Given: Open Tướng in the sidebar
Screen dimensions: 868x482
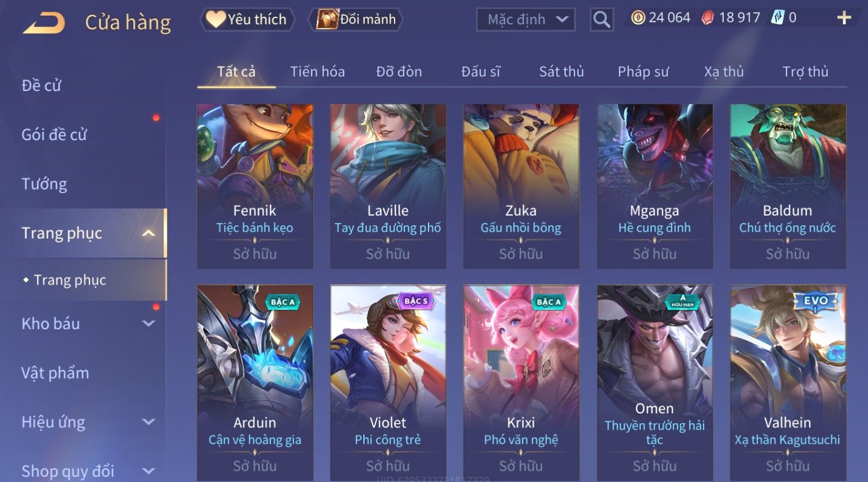Looking at the screenshot, I should 44,184.
